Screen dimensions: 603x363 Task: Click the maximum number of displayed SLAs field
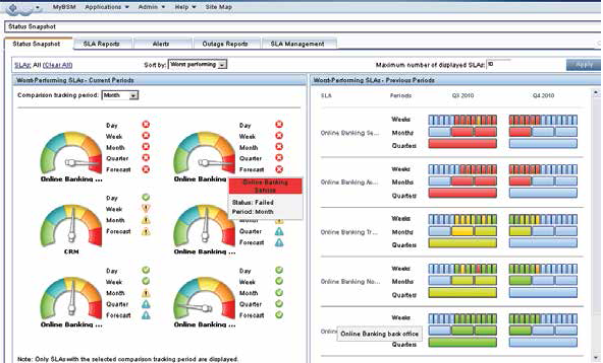pos(499,65)
